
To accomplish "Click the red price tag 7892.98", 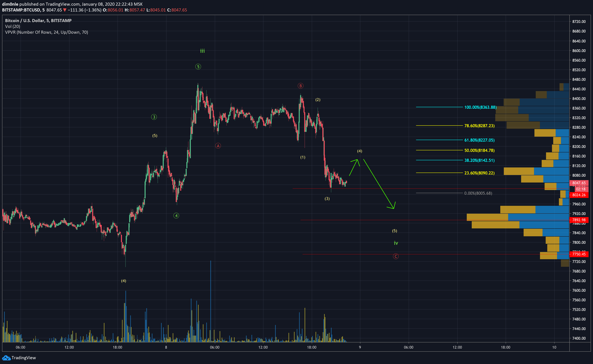I will tap(579, 220).
